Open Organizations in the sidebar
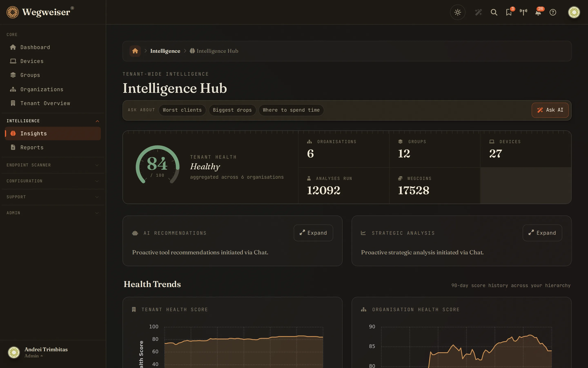Image resolution: width=588 pixels, height=368 pixels. coord(53,89)
